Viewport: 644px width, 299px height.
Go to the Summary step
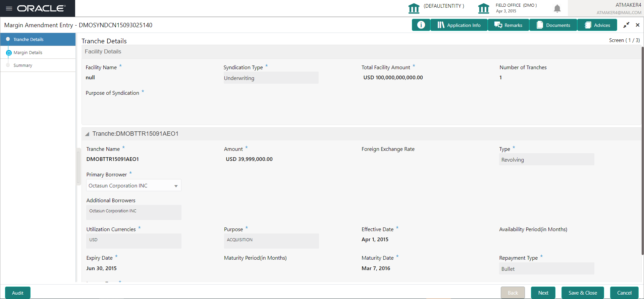point(38,65)
